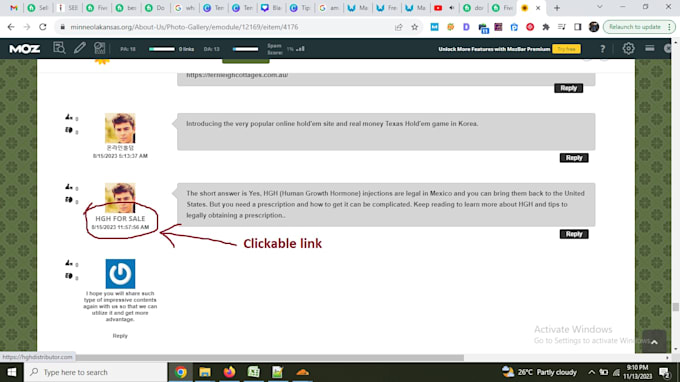Click taskbar search box
The image size is (680, 382).
95,372
